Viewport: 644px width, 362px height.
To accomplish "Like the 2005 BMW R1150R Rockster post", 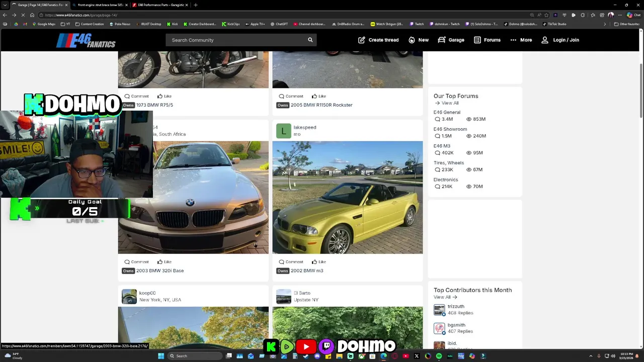I will click(318, 96).
